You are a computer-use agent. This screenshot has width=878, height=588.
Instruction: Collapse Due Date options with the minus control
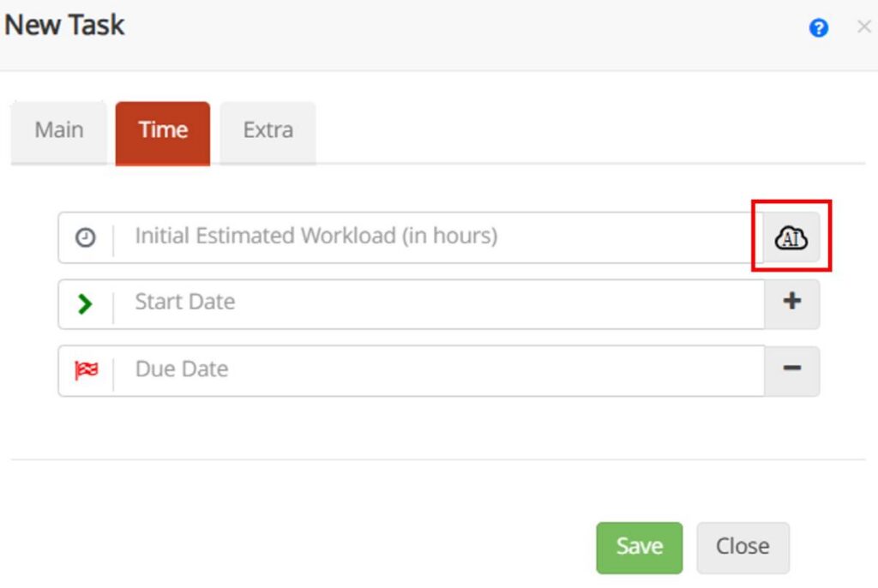coord(791,370)
